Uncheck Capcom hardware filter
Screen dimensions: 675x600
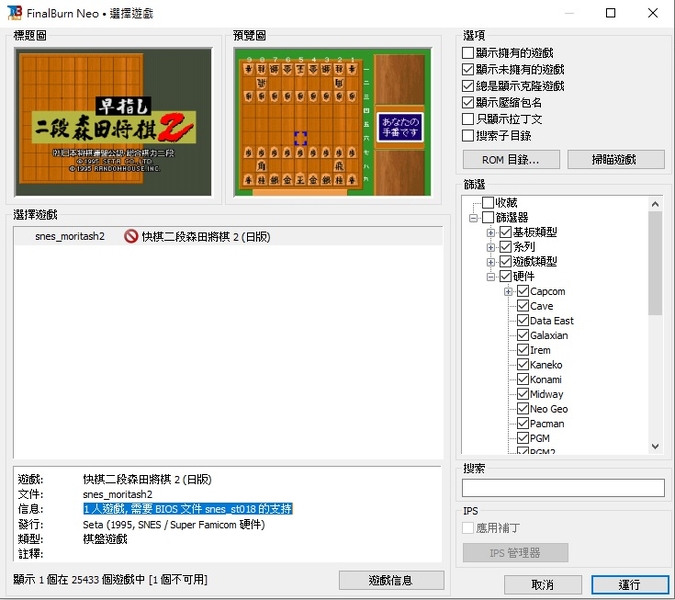523,291
